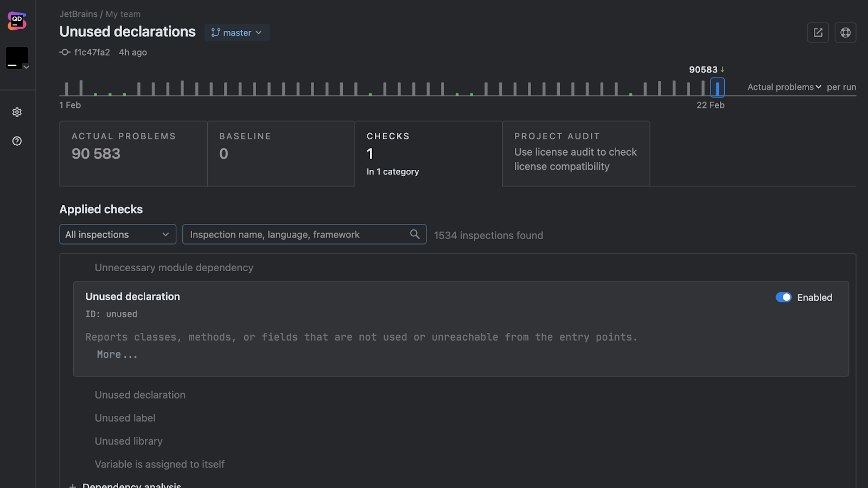The width and height of the screenshot is (868, 488).
Task: Expand the Dependency analysis section
Action: tap(73, 484)
